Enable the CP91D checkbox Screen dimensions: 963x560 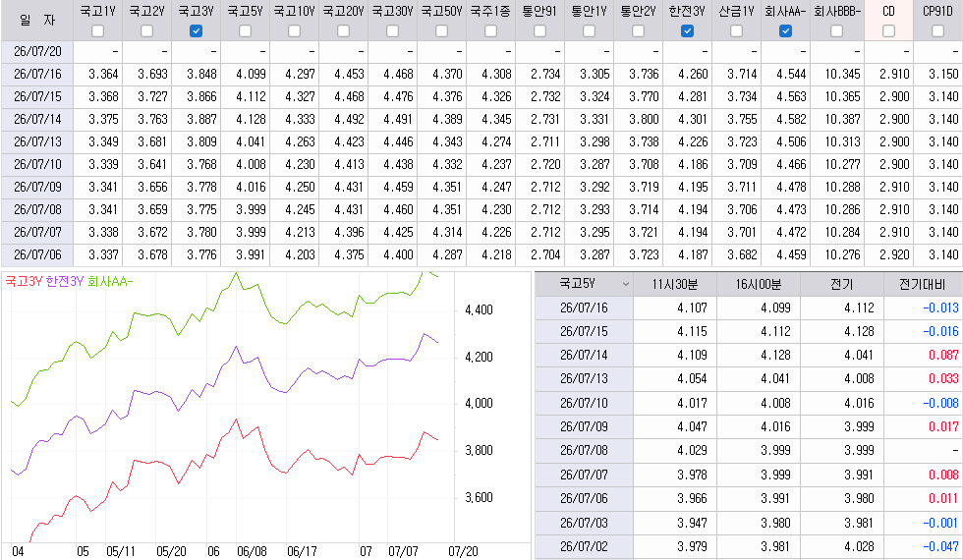click(937, 30)
